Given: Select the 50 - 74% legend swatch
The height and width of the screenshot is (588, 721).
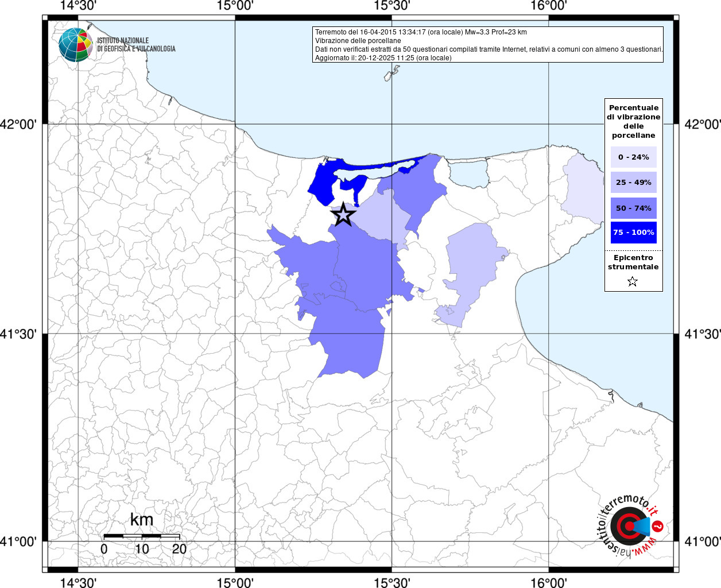Looking at the screenshot, I should pos(633,208).
